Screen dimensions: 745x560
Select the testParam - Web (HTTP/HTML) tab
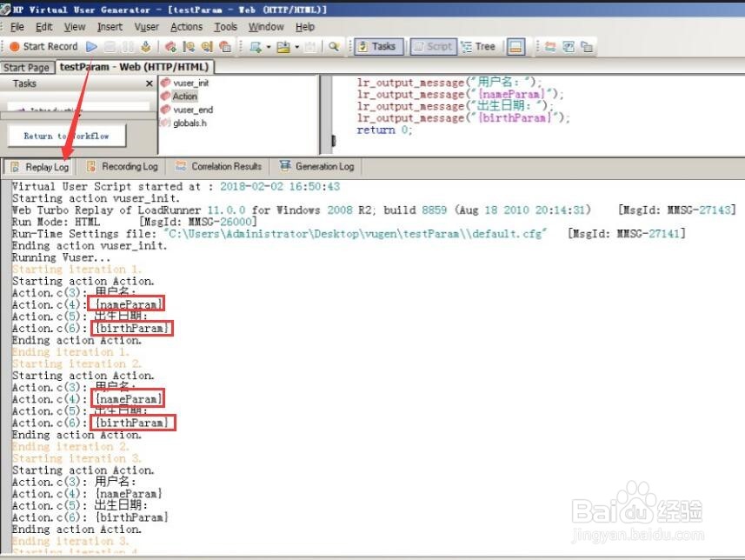point(135,67)
